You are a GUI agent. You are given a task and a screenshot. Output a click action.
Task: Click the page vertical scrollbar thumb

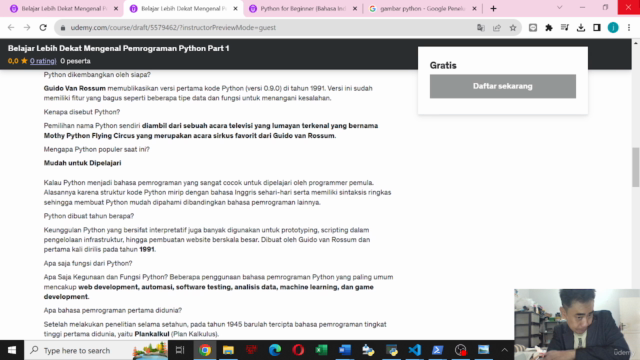click(636, 167)
